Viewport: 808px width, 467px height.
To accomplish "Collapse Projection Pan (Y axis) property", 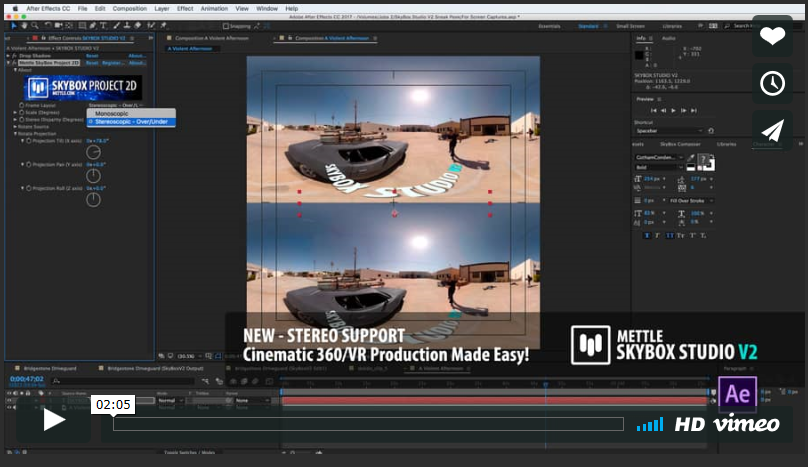I will click(23, 164).
